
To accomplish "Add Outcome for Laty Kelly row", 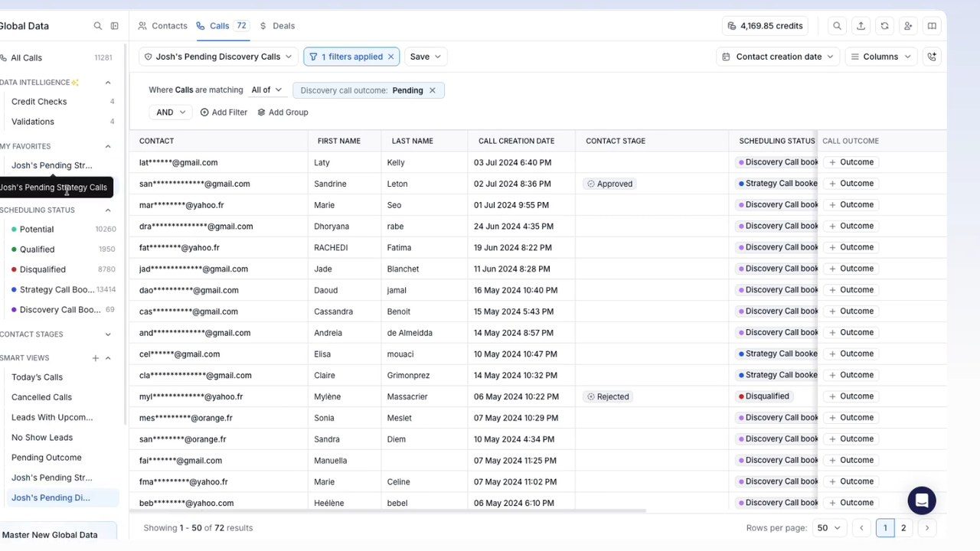I will point(851,162).
